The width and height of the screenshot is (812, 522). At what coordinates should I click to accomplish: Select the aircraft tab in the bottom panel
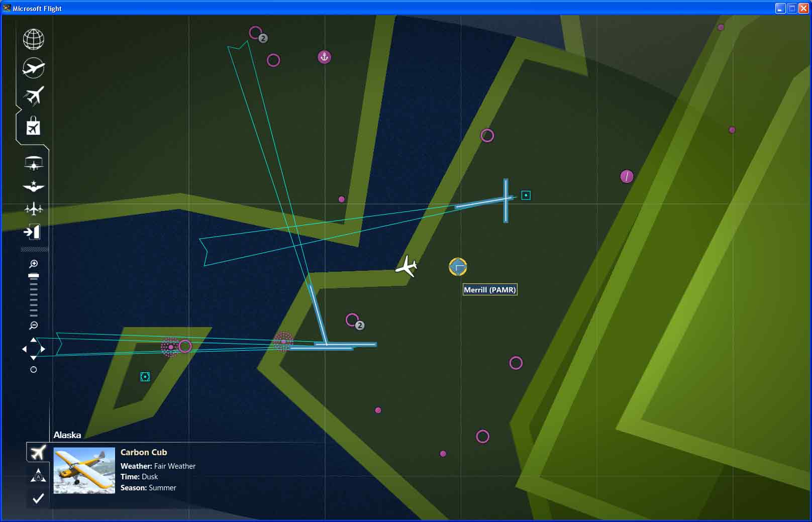[38, 452]
